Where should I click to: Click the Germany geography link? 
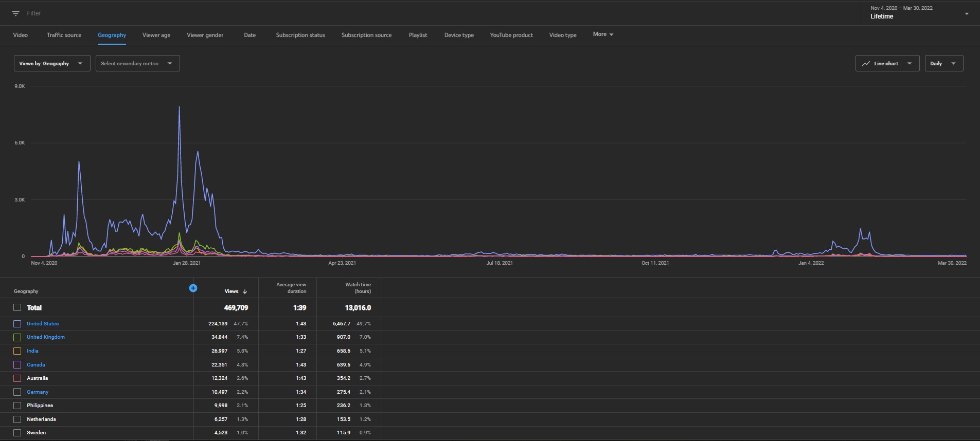[38, 392]
